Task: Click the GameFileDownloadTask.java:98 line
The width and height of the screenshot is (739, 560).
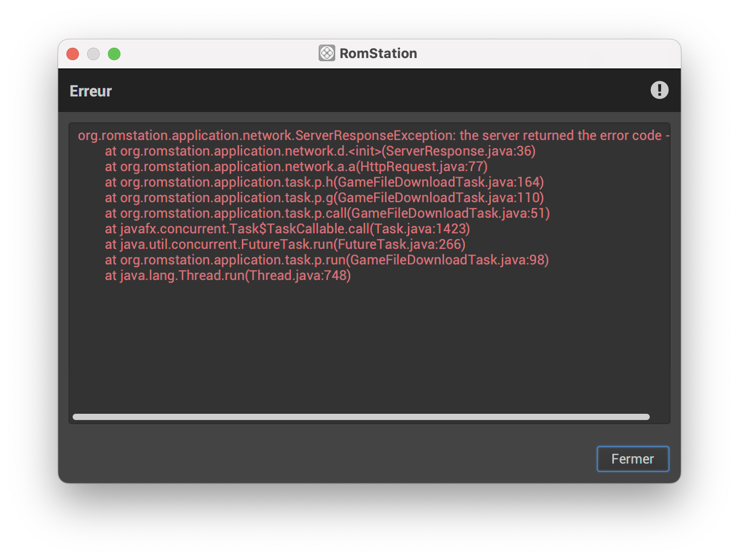Action: pos(326,260)
